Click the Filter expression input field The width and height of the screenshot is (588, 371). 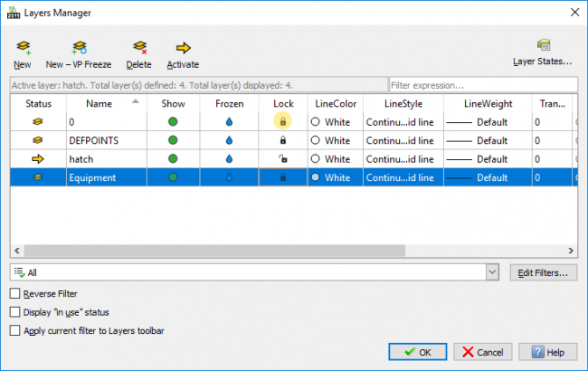[x=483, y=85]
